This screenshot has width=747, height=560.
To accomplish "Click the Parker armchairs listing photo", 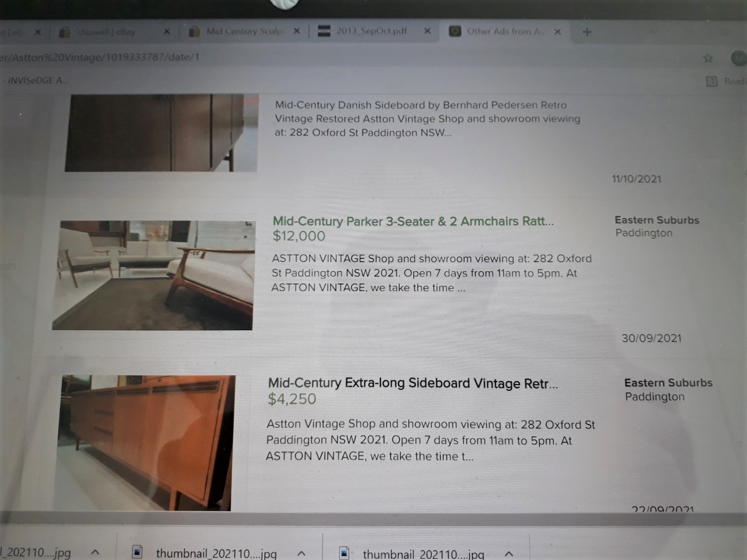I will pyautogui.click(x=154, y=275).
